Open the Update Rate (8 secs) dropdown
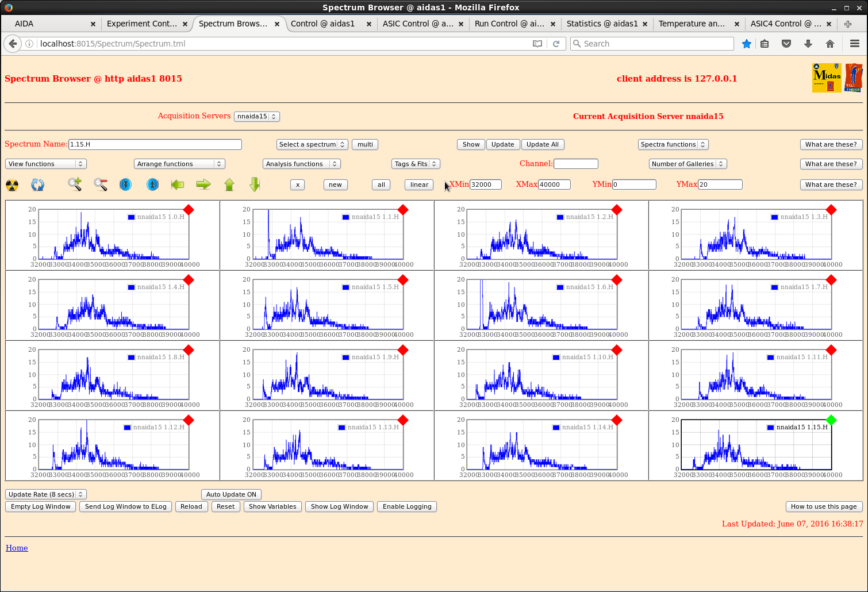Viewport: 868px width, 592px height. [45, 494]
